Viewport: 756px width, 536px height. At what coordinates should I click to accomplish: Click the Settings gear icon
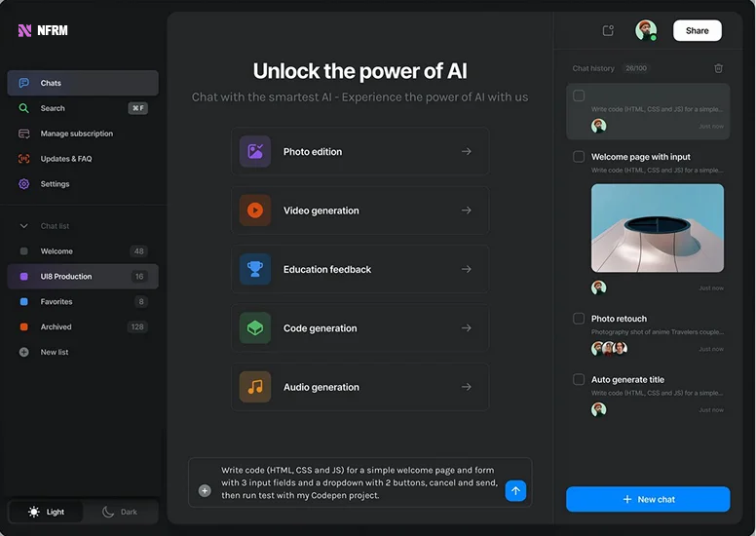pyautogui.click(x=23, y=184)
